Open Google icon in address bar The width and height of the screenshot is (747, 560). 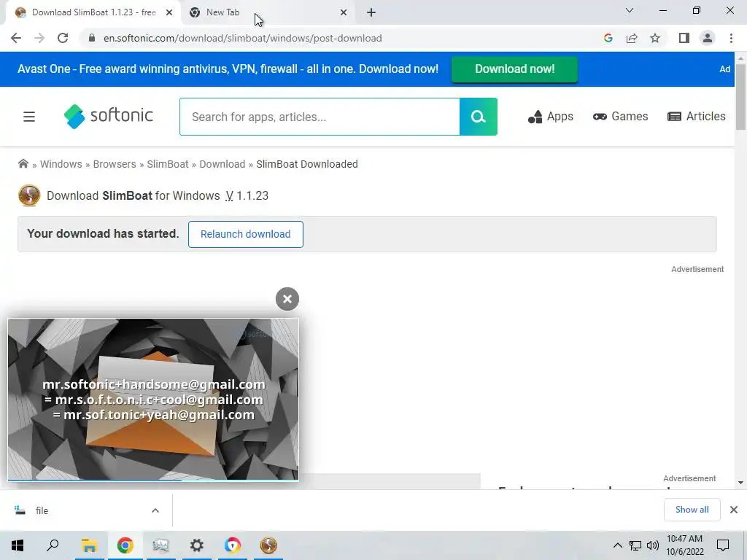pyautogui.click(x=608, y=38)
